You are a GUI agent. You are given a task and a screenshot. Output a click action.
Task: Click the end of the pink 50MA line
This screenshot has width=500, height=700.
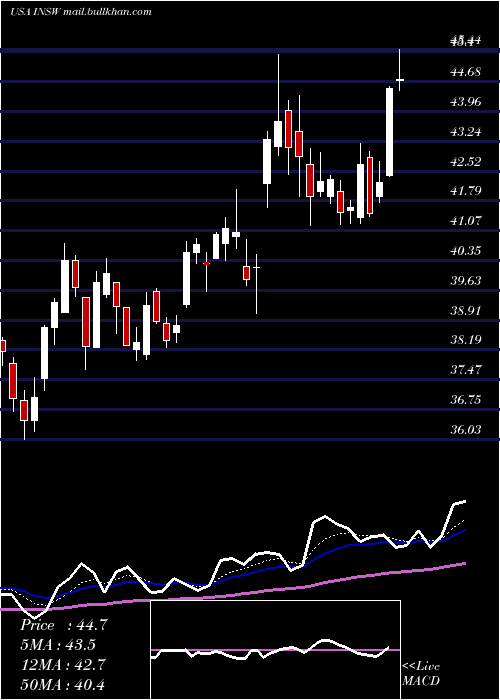coord(465,563)
